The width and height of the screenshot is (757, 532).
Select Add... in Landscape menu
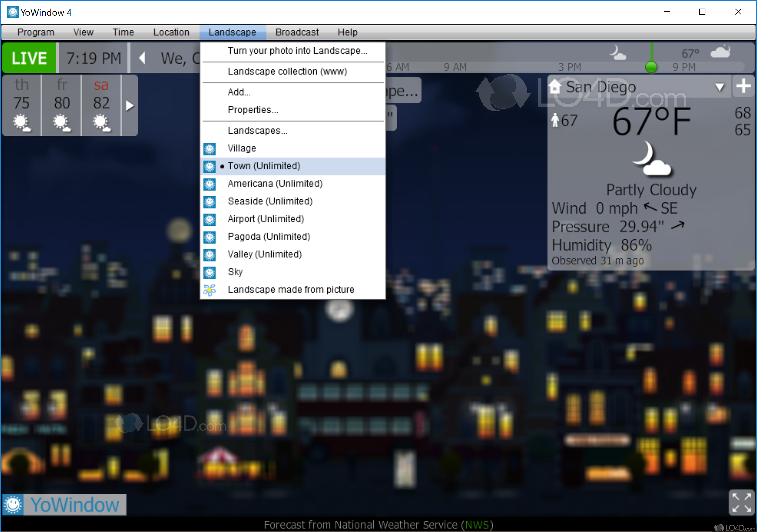pyautogui.click(x=293, y=92)
